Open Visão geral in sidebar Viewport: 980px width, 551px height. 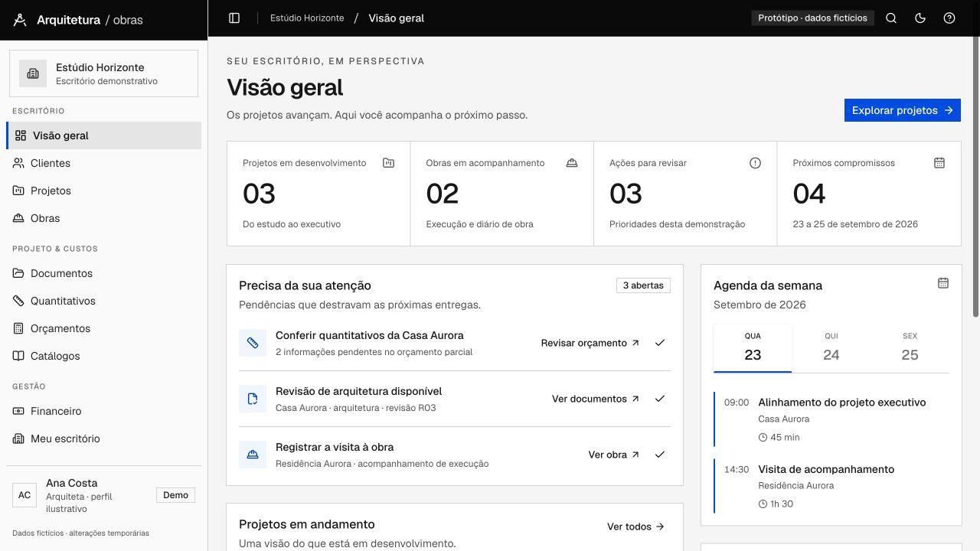coord(103,135)
